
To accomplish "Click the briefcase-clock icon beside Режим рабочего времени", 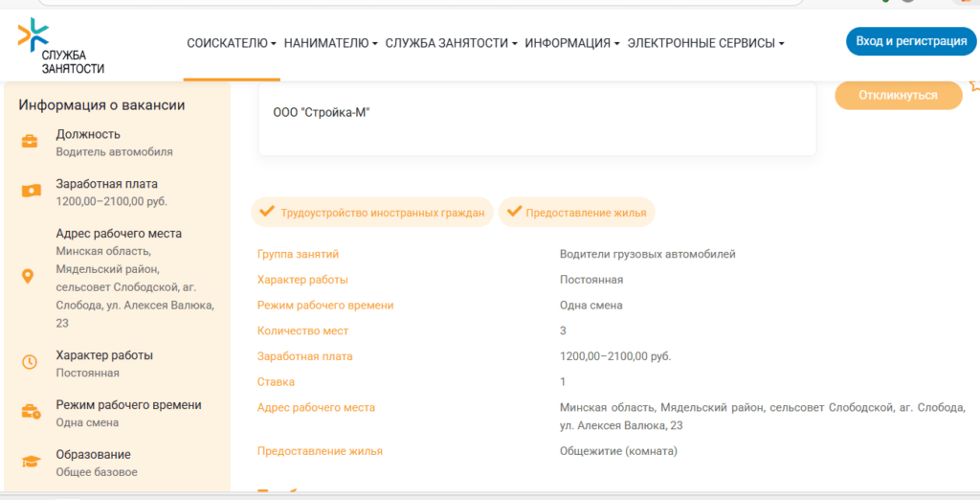I will pos(31,413).
